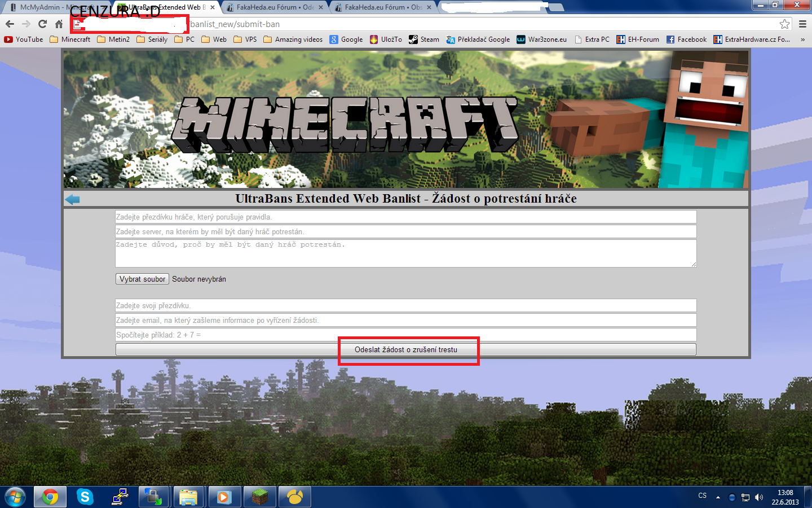
Task: Open the yellow blob taskbar icon
Action: [x=294, y=497]
